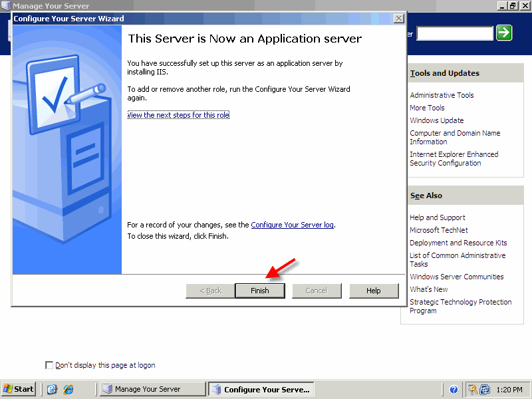This screenshot has height=399, width=532.
Task: Select Configure Your Server taskbar button
Action: pyautogui.click(x=261, y=389)
